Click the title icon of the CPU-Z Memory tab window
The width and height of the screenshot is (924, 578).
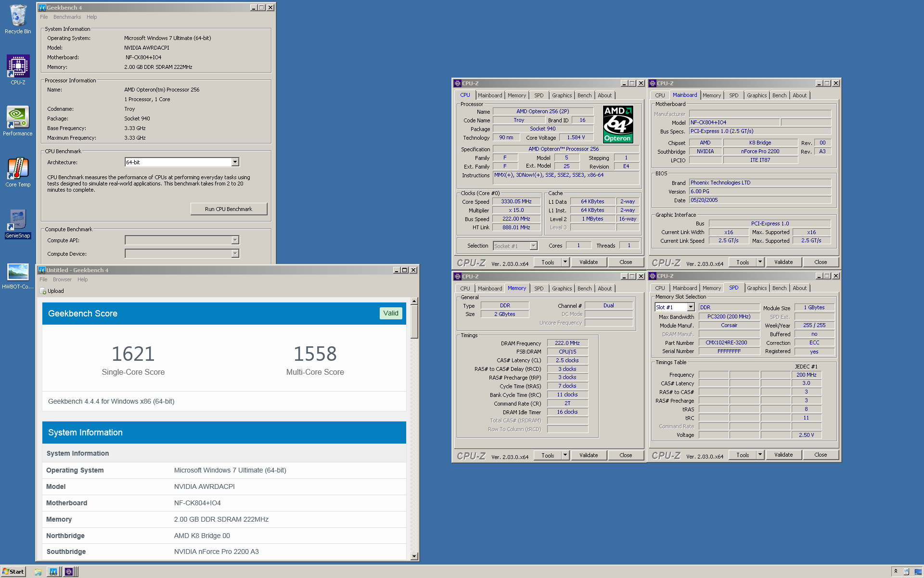pyautogui.click(x=458, y=276)
